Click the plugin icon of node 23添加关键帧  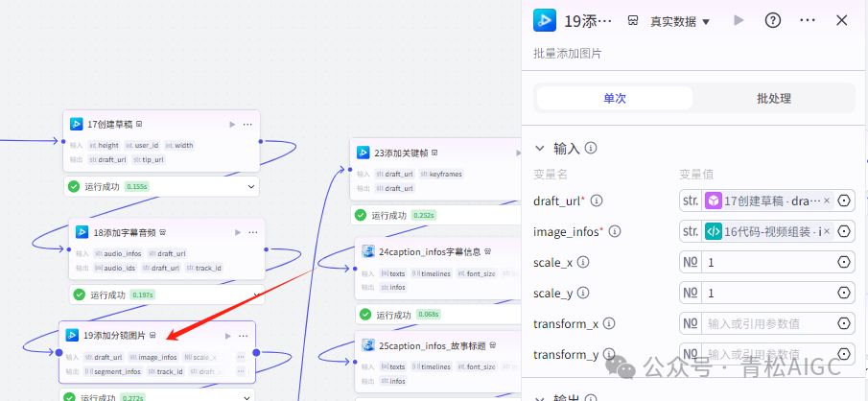point(364,153)
